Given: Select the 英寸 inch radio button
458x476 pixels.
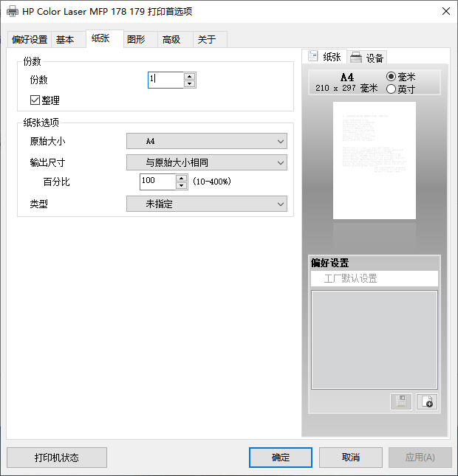Looking at the screenshot, I should 391,89.
